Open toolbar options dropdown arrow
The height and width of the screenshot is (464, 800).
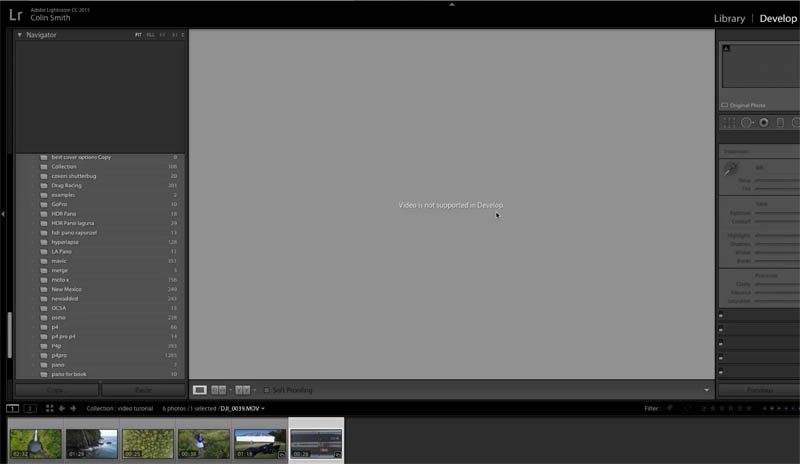[x=707, y=390]
